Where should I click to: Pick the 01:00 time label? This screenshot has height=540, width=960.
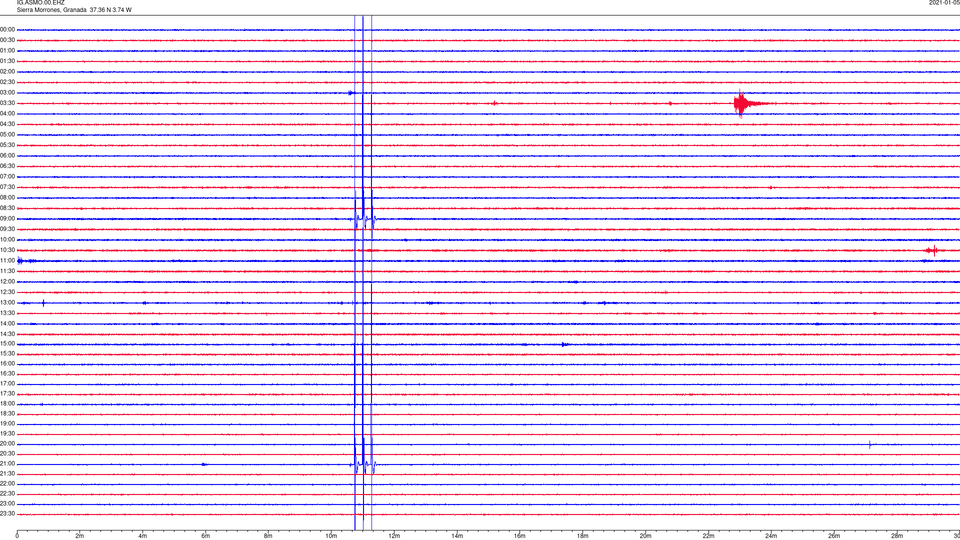pyautogui.click(x=7, y=50)
